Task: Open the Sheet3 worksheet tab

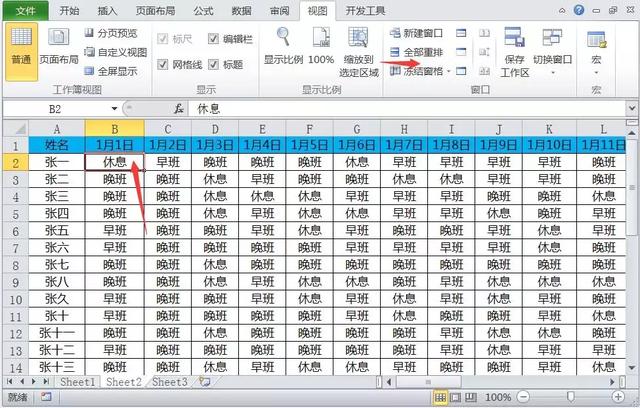Action: point(170,382)
